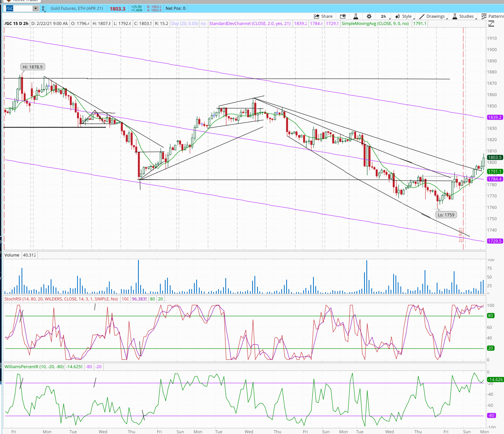The width and height of the screenshot is (504, 434).
Task: Click the Hi: 1878.9 price bubble
Action: tap(33, 67)
